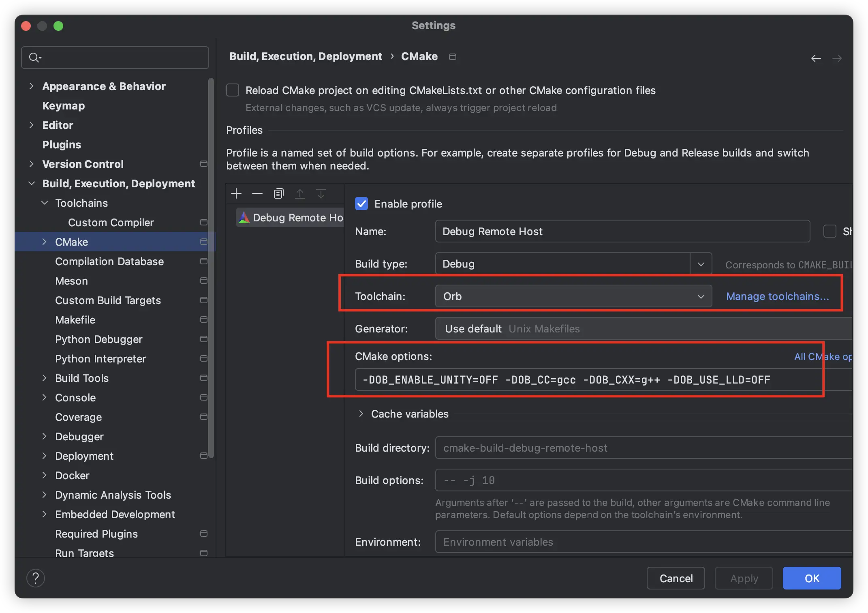
Task: Click the move profile up icon
Action: point(299,193)
